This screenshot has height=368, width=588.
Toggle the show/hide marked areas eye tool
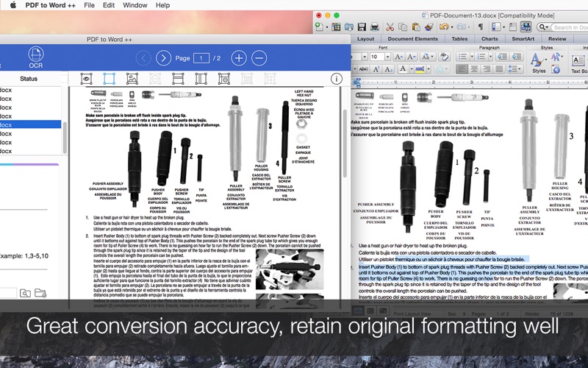(86, 79)
